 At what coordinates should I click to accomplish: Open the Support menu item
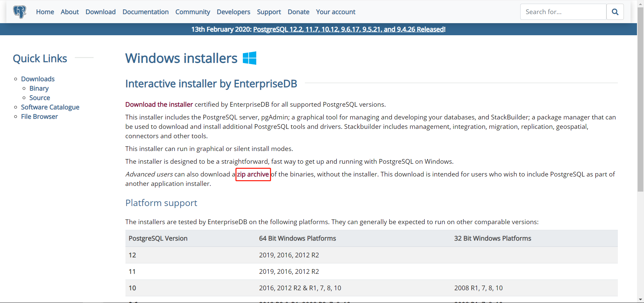tap(269, 12)
